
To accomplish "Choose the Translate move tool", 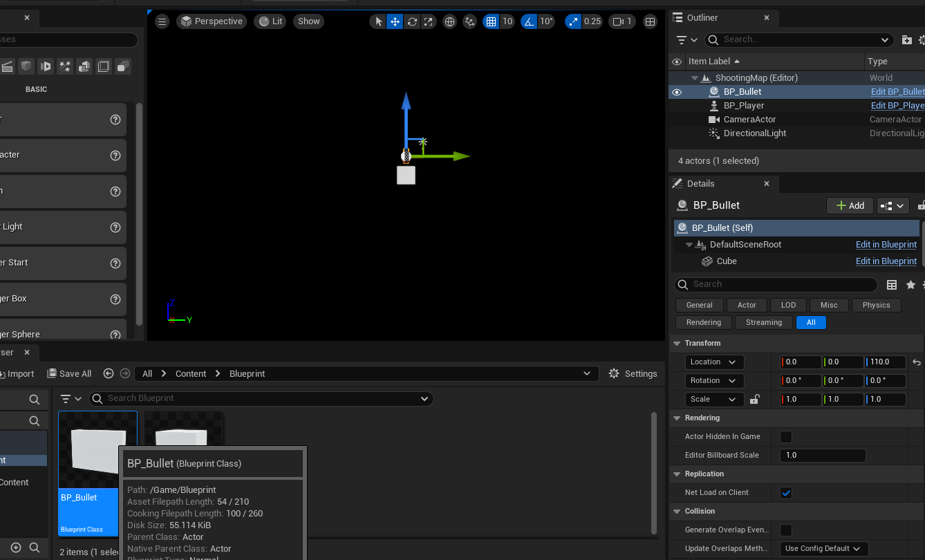I will [395, 21].
